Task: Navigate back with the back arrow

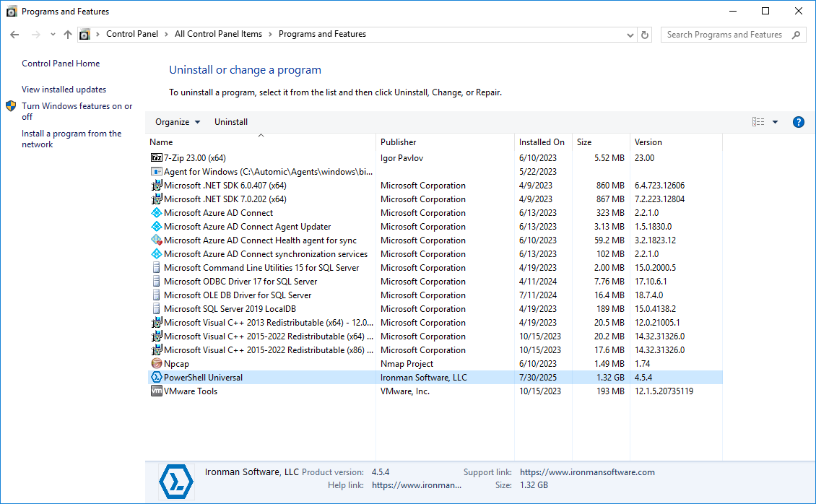Action: pos(14,35)
